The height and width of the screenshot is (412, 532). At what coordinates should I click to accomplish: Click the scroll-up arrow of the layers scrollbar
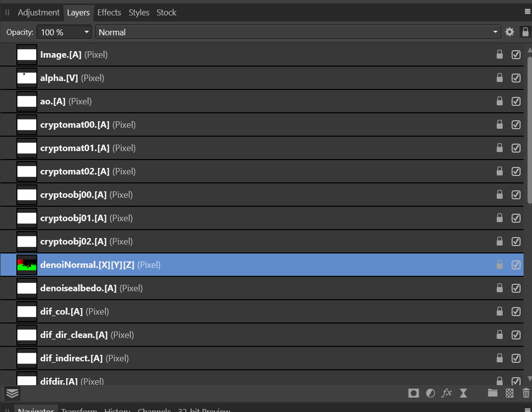tap(529, 49)
